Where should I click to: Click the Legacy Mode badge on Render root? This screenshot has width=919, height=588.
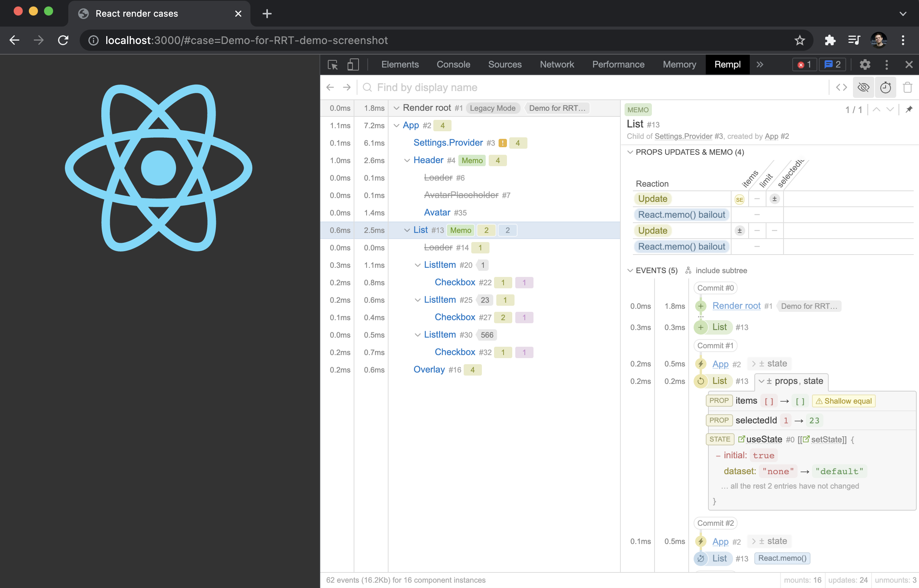[492, 108]
